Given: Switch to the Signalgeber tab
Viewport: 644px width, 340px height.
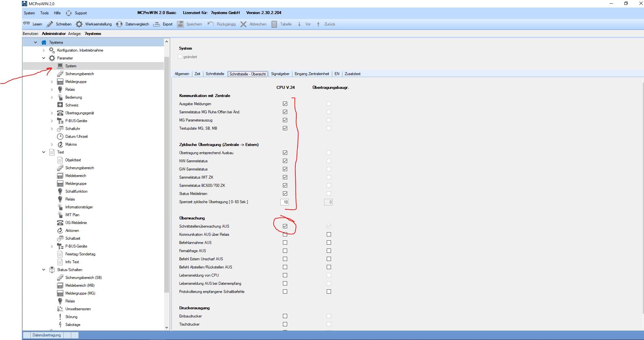Looking at the screenshot, I should tap(280, 74).
